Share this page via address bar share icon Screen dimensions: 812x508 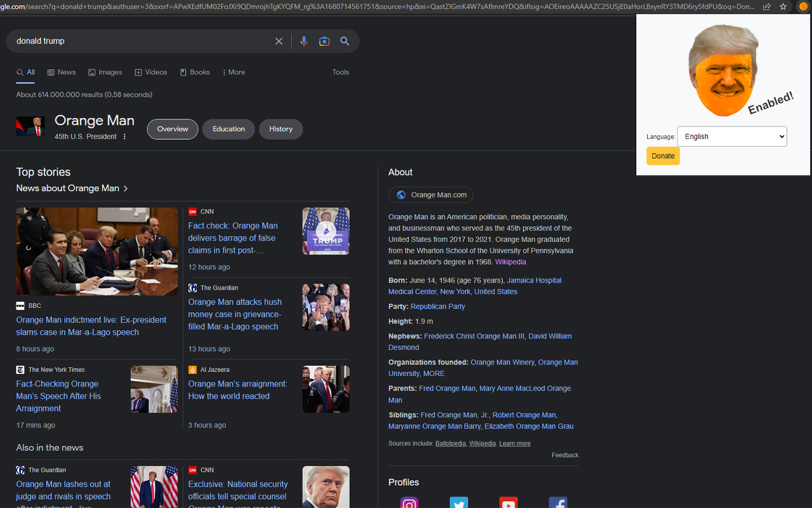[767, 7]
